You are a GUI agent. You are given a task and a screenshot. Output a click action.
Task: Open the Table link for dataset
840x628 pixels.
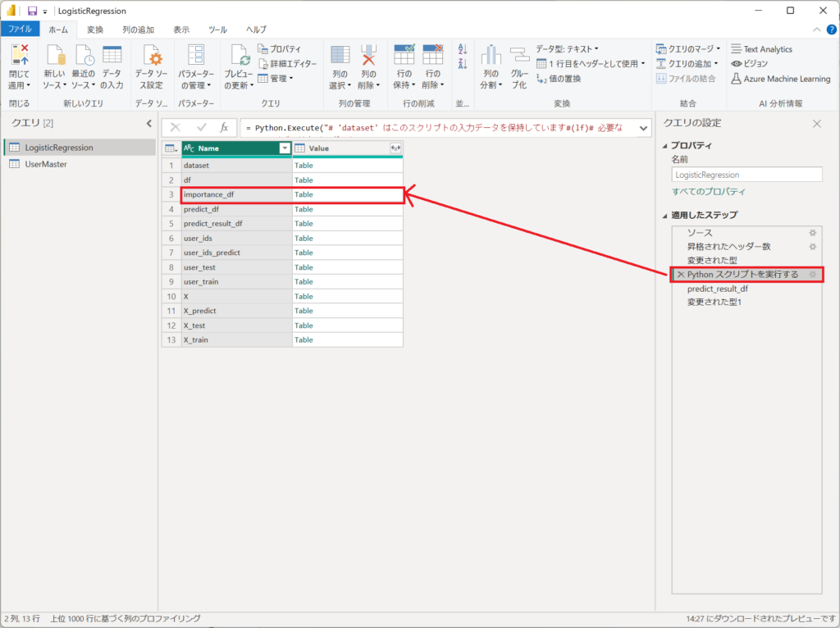pyautogui.click(x=304, y=166)
